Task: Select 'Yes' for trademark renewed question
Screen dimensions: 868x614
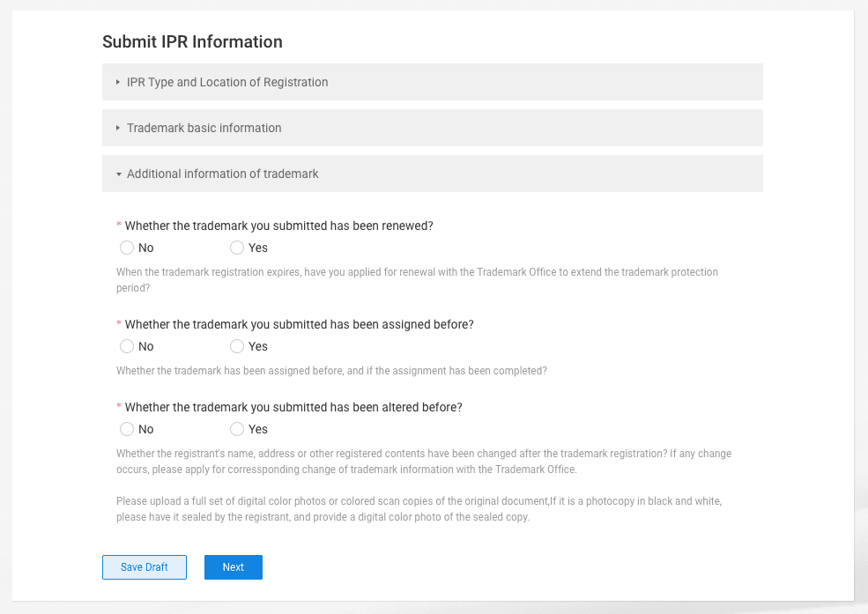Action: click(237, 248)
